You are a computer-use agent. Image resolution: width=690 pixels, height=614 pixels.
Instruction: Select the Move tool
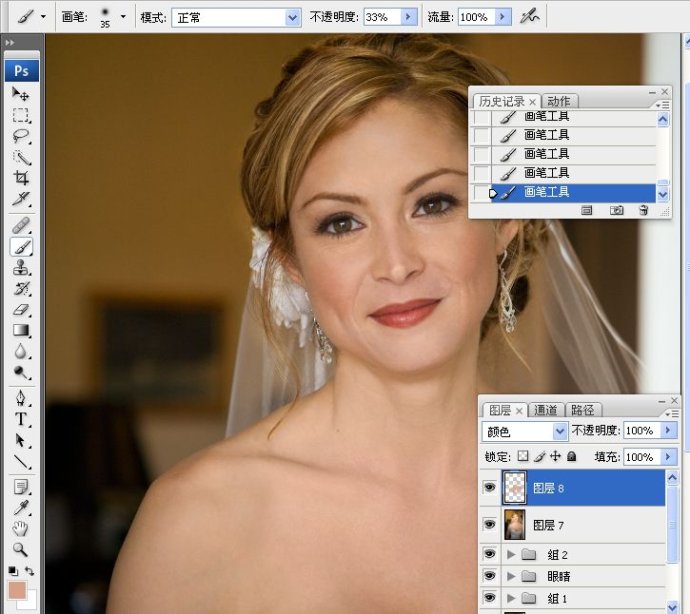(x=20, y=94)
